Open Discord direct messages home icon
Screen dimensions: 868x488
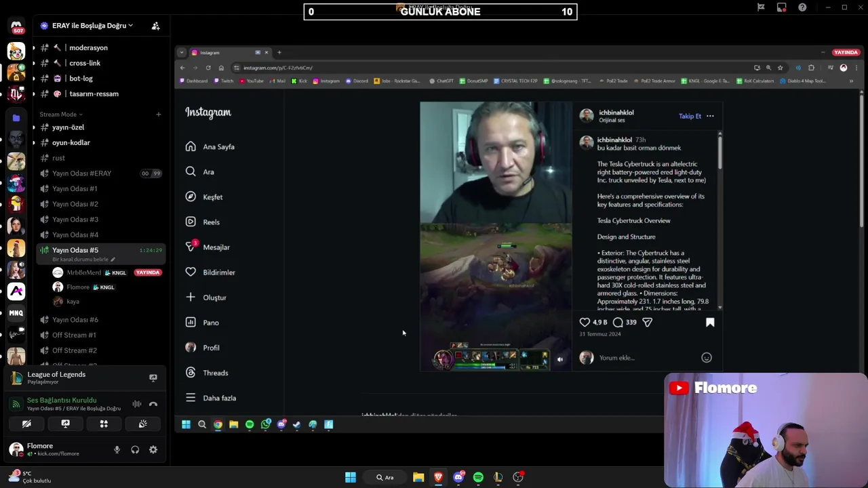(16, 27)
